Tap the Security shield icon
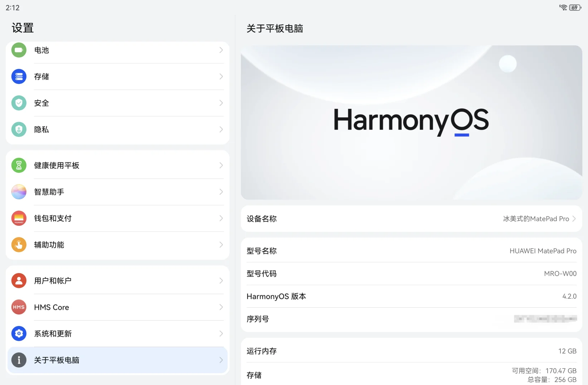588x385 pixels. coord(19,103)
